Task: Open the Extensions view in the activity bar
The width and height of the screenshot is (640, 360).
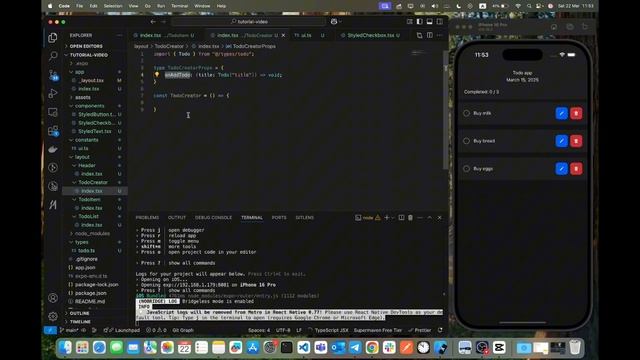Action: point(53,131)
